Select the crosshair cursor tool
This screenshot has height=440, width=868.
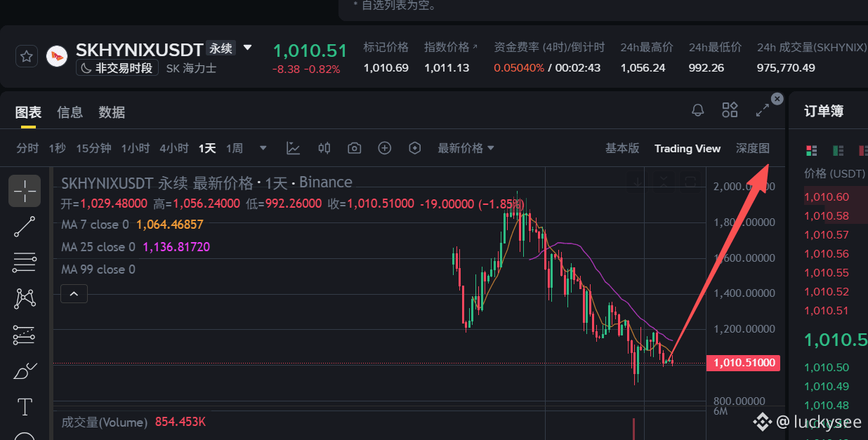click(x=25, y=190)
